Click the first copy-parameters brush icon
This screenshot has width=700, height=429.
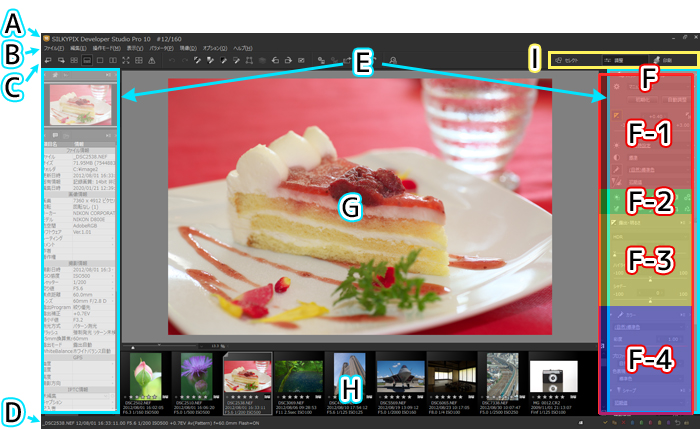click(x=197, y=60)
